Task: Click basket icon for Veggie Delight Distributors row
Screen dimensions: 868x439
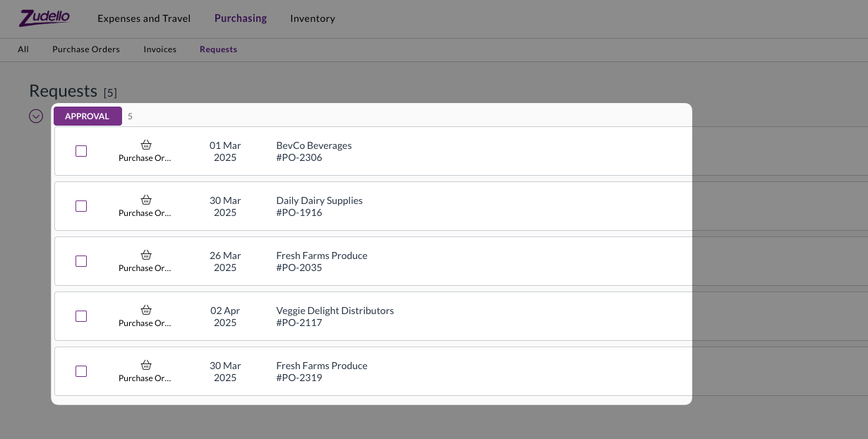Action: [x=146, y=310]
